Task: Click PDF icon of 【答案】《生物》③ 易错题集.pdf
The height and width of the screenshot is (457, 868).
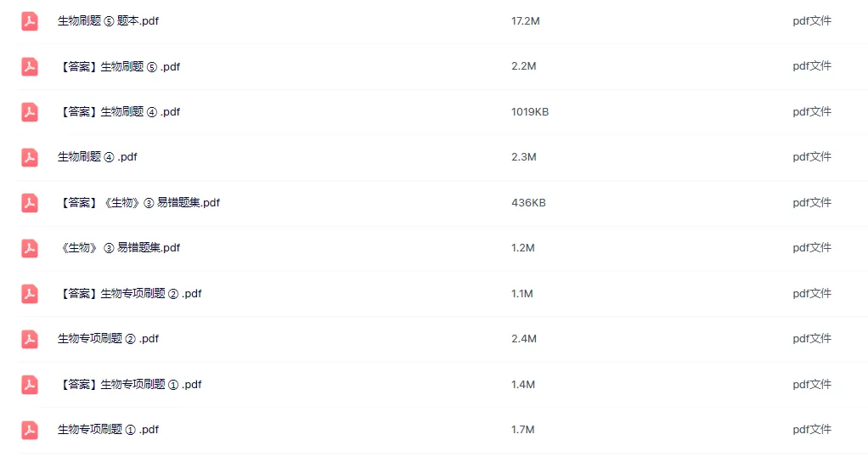Action: (30, 203)
